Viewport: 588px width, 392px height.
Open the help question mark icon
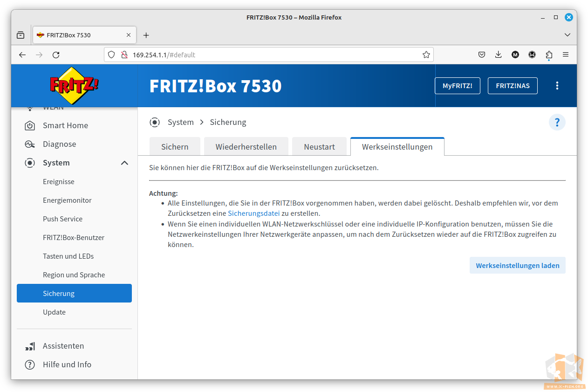[557, 122]
